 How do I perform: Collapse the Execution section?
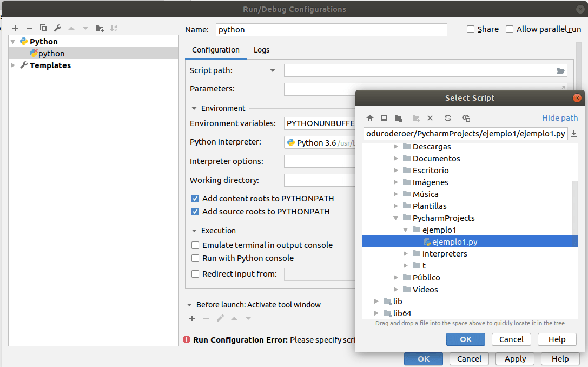point(194,231)
